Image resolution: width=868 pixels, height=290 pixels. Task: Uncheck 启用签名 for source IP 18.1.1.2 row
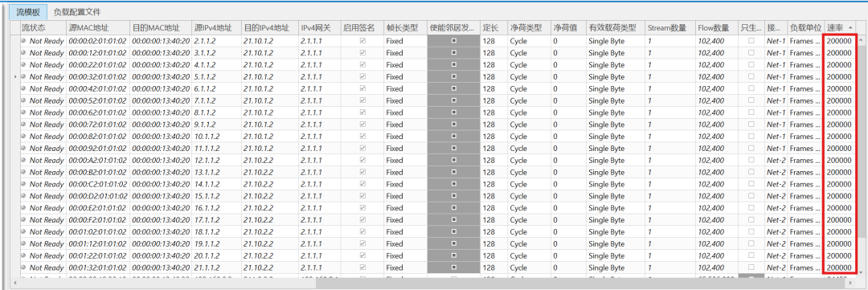tap(362, 232)
